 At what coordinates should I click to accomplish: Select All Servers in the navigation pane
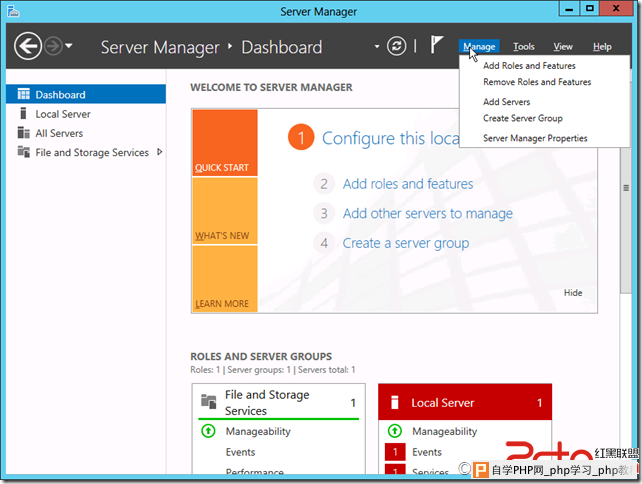[59, 133]
